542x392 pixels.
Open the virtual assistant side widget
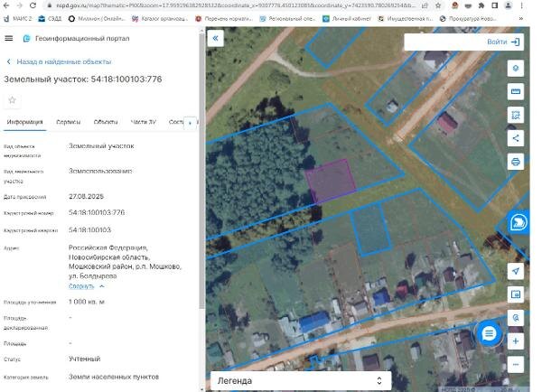(x=519, y=222)
